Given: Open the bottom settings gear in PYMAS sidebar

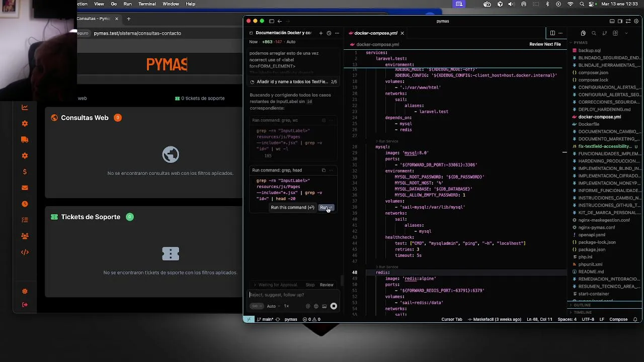Looking at the screenshot, I should tap(25, 292).
